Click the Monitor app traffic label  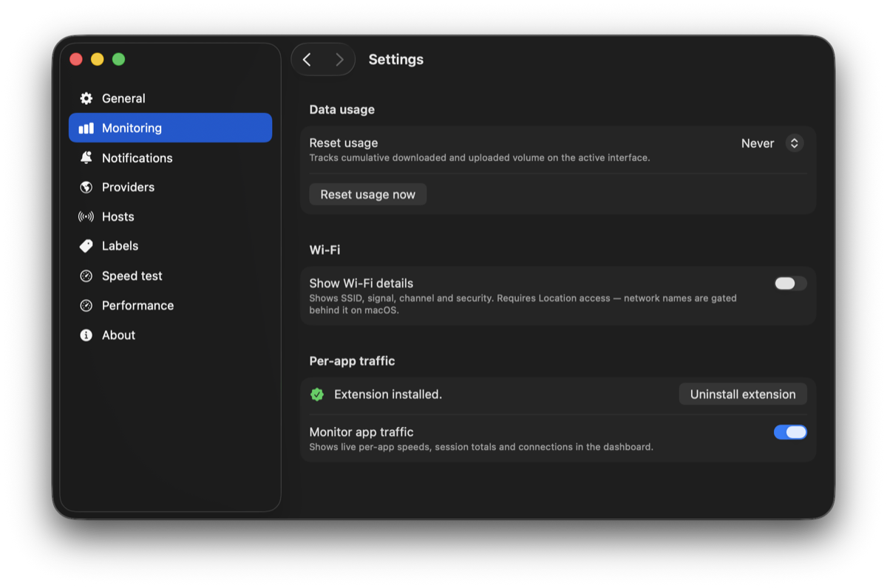point(361,432)
